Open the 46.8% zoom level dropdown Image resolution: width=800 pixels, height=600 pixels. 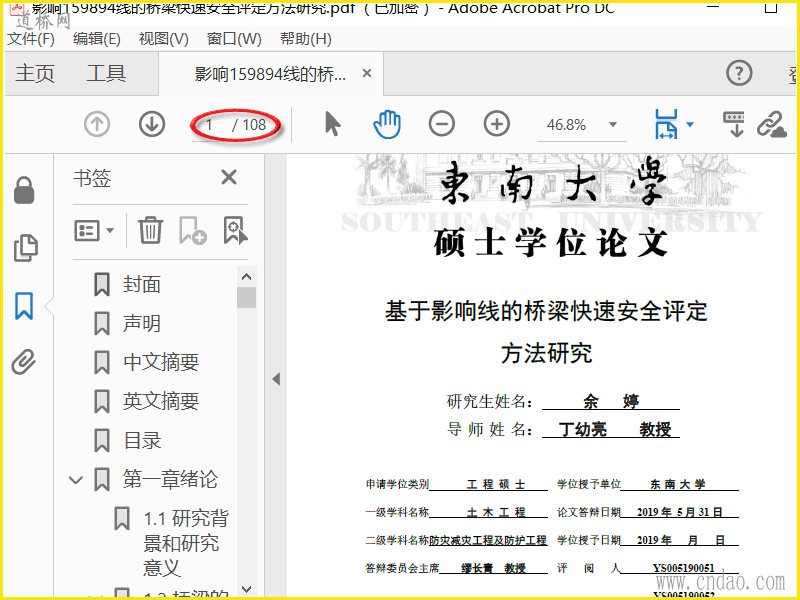[x=613, y=124]
